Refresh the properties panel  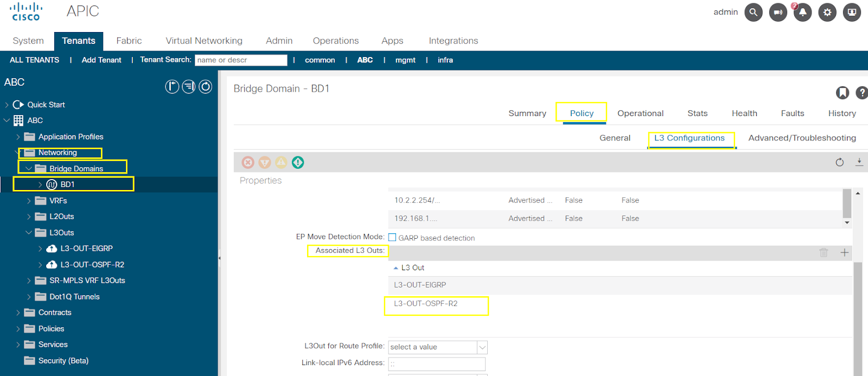pyautogui.click(x=840, y=162)
